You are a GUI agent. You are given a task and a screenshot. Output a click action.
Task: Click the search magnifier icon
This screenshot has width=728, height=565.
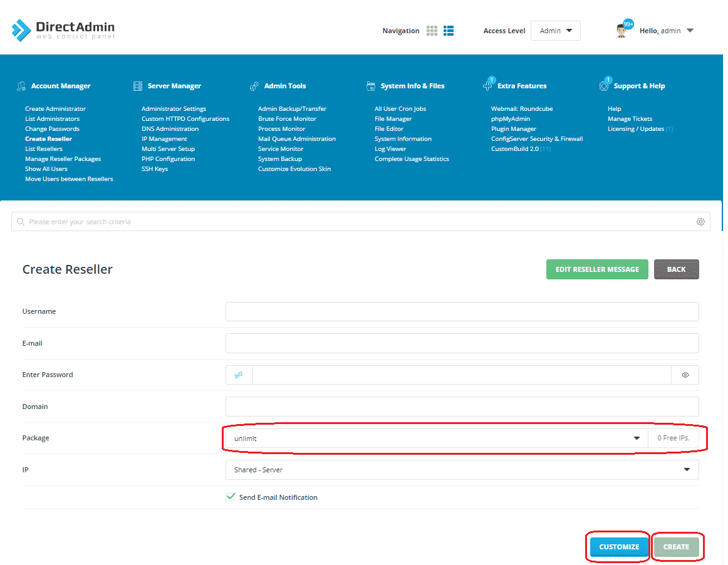coord(21,222)
